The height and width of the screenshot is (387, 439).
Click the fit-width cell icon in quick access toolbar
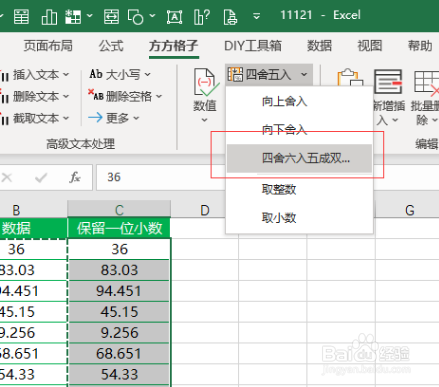(111, 16)
